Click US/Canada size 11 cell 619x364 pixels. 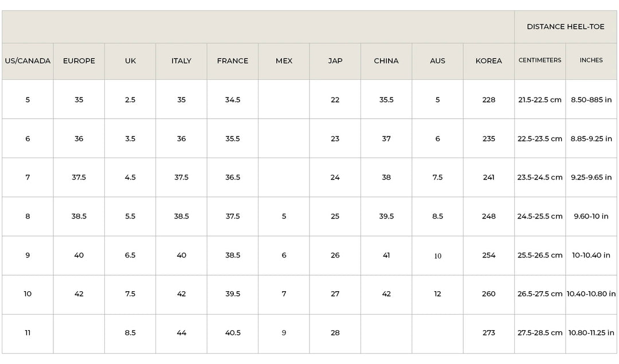click(x=28, y=333)
